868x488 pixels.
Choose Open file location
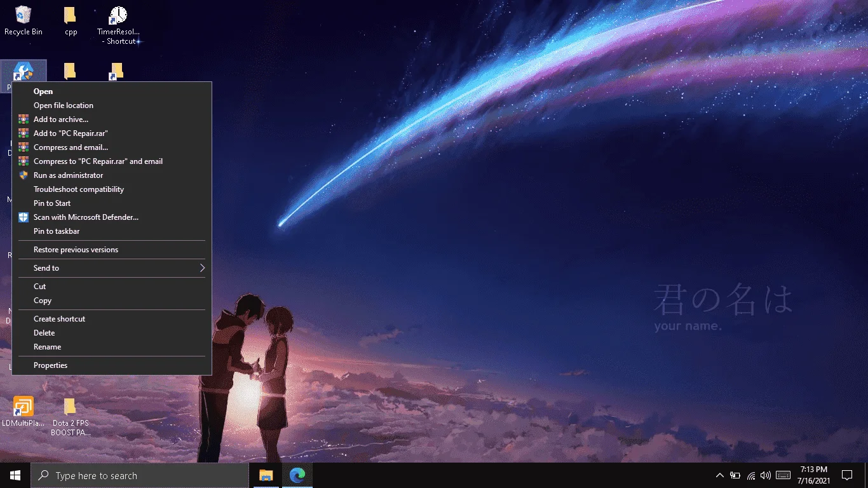point(112,105)
